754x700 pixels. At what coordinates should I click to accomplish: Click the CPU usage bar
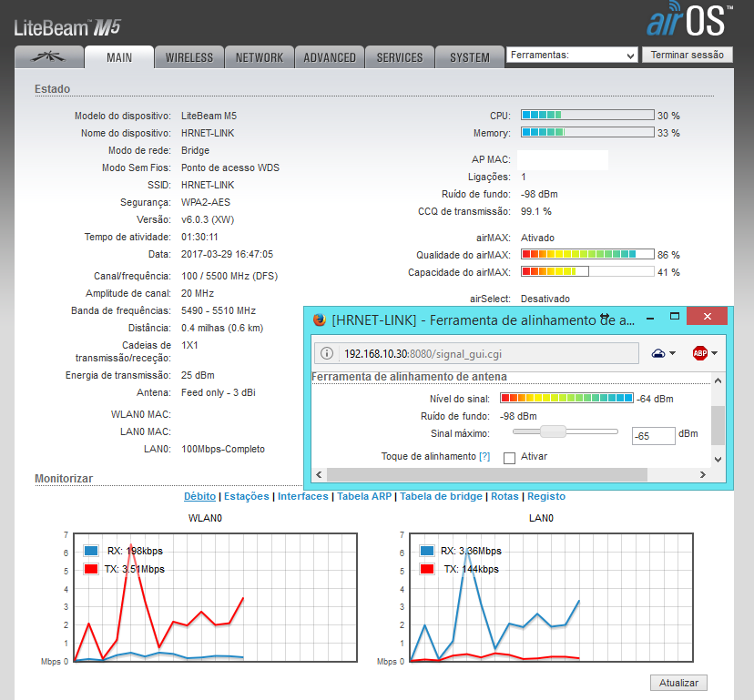(587, 115)
